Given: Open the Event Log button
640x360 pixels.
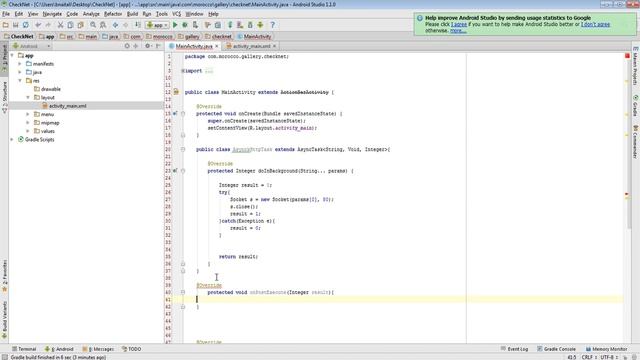Looking at the screenshot, I should tap(514, 349).
